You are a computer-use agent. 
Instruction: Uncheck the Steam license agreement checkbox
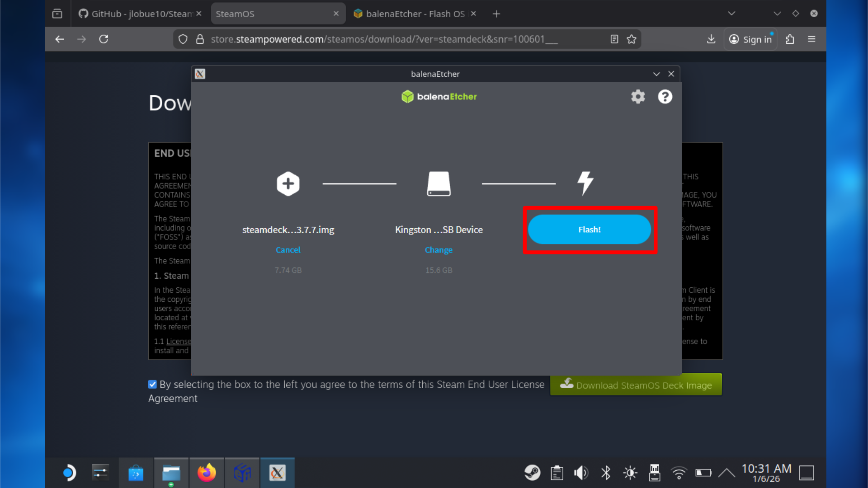pos(152,385)
